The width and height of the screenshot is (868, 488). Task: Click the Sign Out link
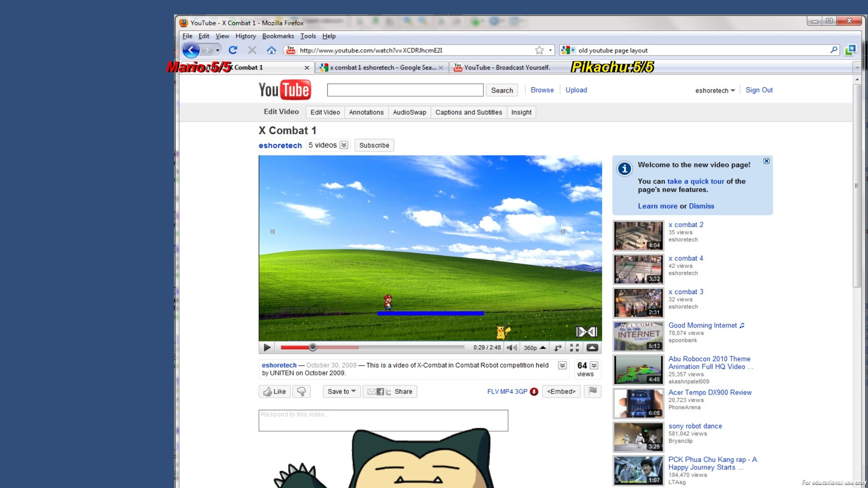(x=759, y=90)
